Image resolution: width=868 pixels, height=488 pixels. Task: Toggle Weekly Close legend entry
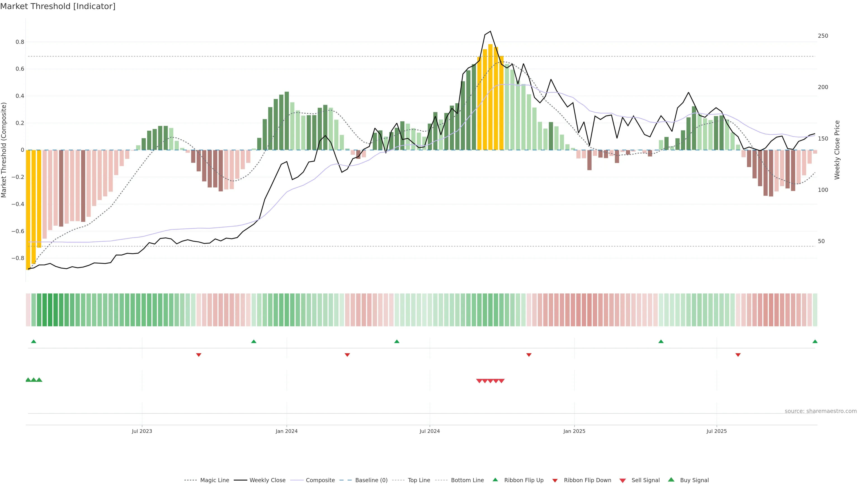[x=267, y=480]
